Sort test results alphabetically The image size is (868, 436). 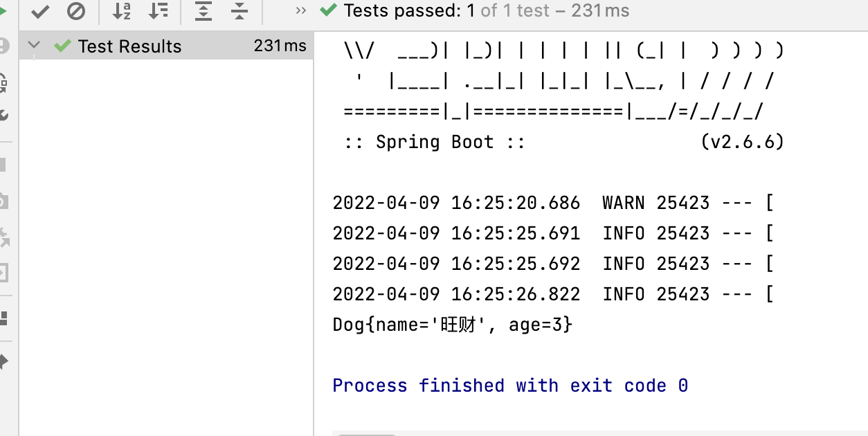(x=122, y=11)
